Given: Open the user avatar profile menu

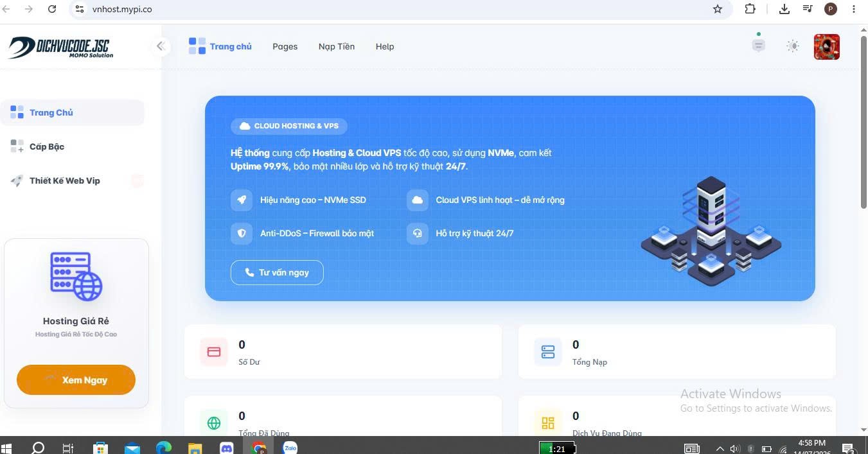Looking at the screenshot, I should click(x=827, y=47).
